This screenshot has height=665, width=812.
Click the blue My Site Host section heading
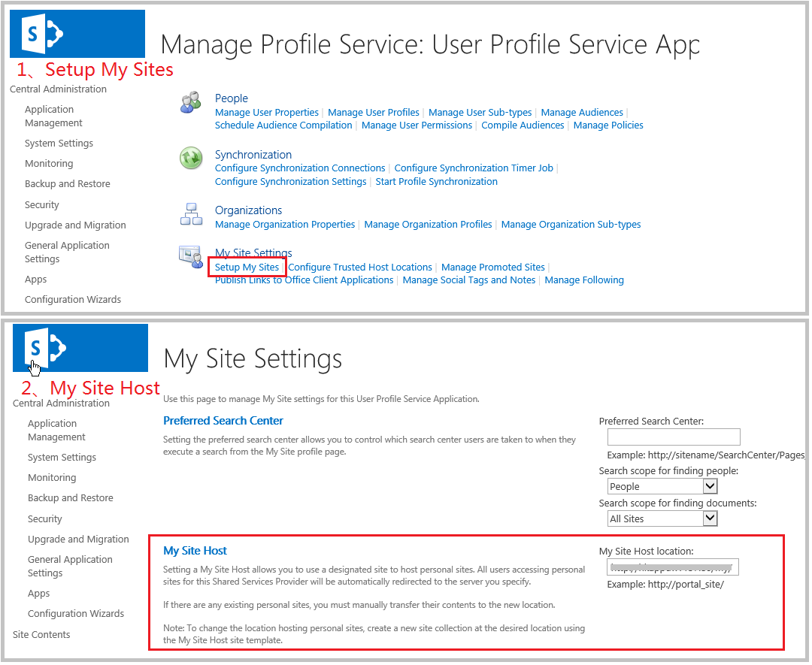point(195,551)
